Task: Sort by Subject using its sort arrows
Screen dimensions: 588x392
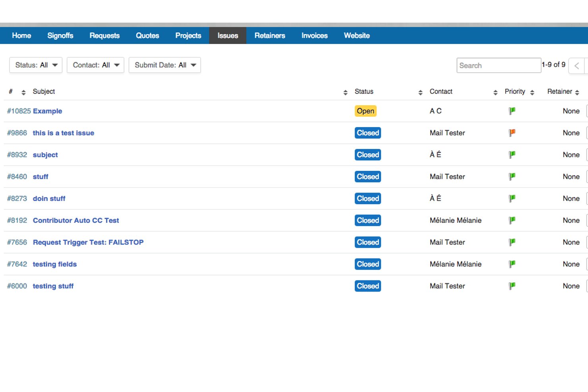Action: (345, 93)
